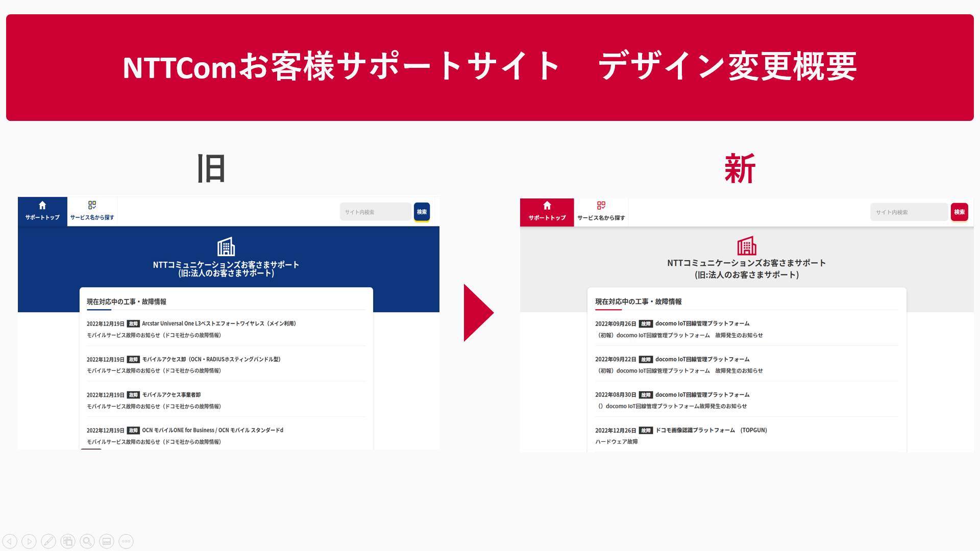Click 故障 badge on the 2022年08月30日 row
The width and height of the screenshot is (980, 551).
646,395
